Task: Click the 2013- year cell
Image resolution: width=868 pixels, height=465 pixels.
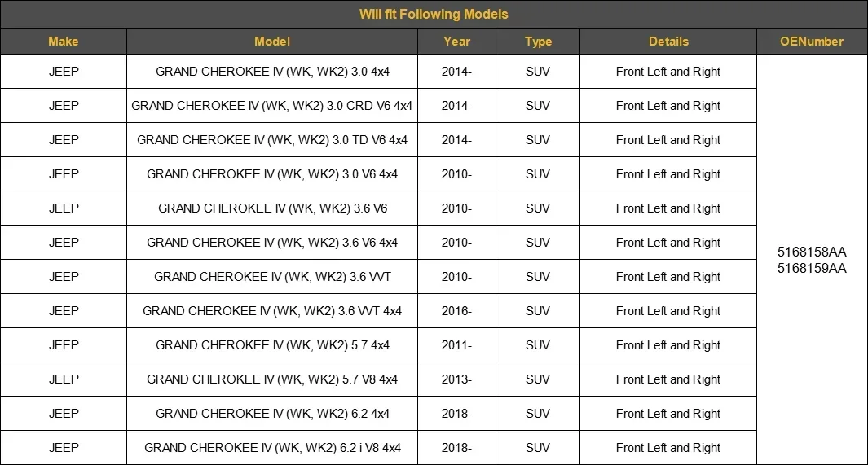Action: click(456, 379)
